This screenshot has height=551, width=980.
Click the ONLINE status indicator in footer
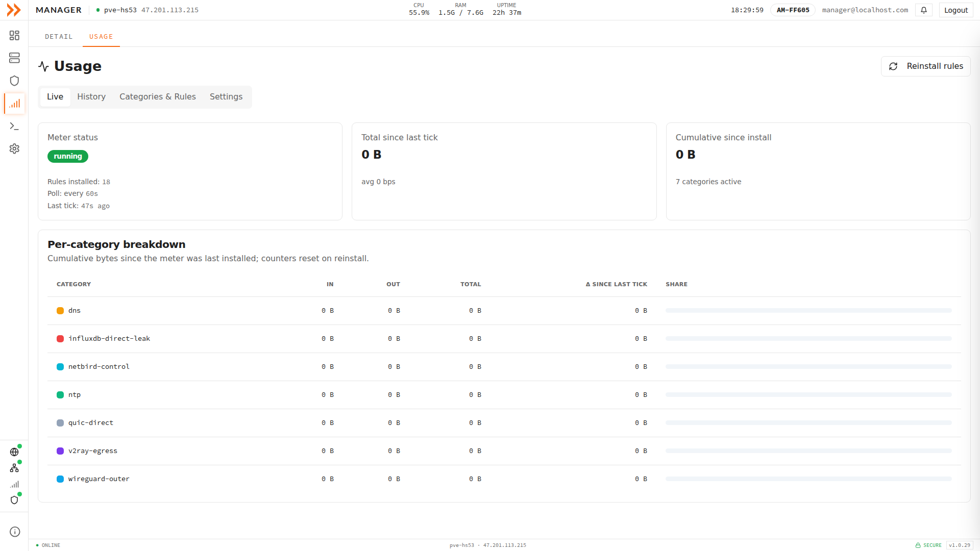(48, 545)
